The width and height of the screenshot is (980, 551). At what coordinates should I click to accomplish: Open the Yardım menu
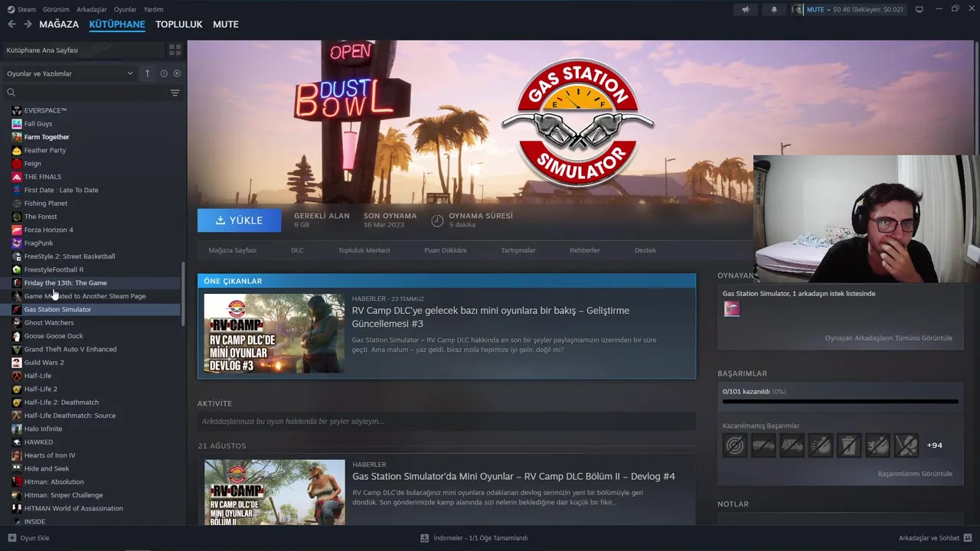[153, 9]
